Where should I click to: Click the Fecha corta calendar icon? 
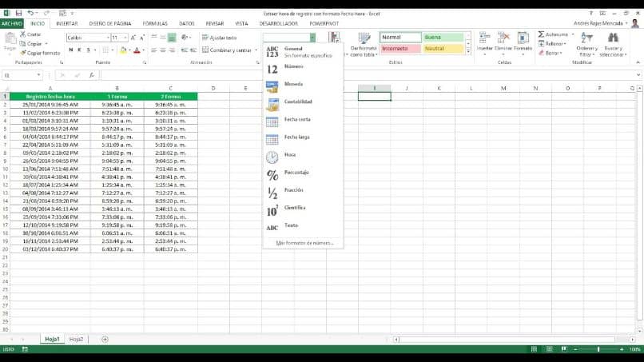point(272,121)
